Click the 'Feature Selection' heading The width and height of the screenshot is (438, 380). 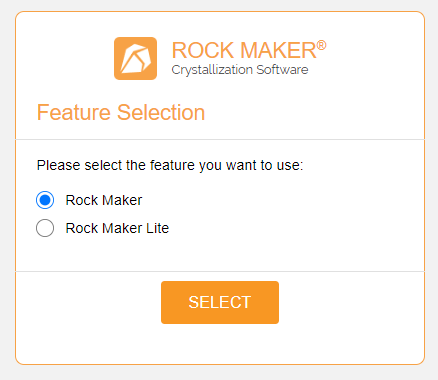coord(121,112)
